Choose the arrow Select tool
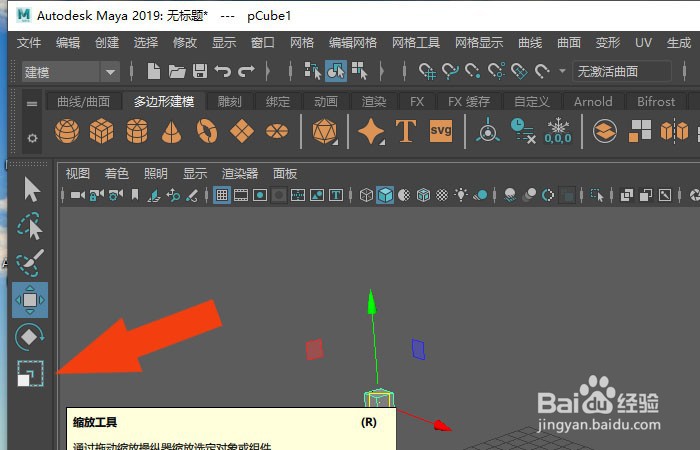The image size is (700, 450). pyautogui.click(x=32, y=189)
